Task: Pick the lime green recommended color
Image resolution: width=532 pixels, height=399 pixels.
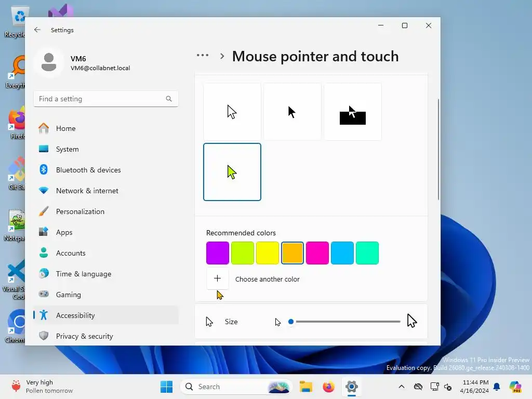Action: pos(243,253)
